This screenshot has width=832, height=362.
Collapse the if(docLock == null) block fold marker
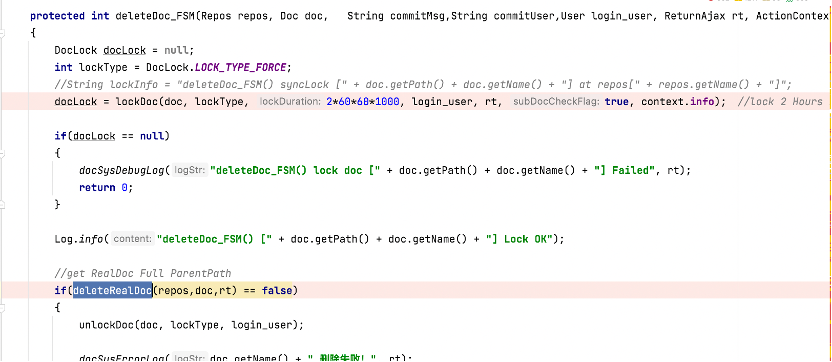pos(3,153)
